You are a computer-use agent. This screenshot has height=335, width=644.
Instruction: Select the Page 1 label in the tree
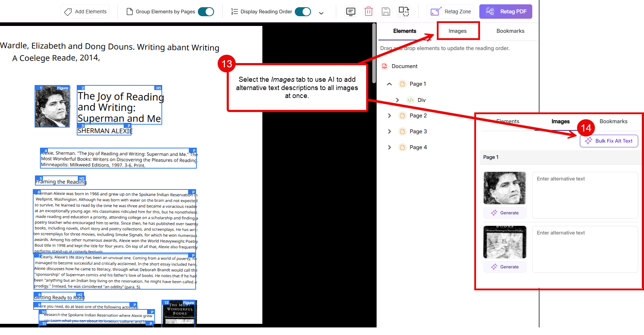tap(418, 84)
